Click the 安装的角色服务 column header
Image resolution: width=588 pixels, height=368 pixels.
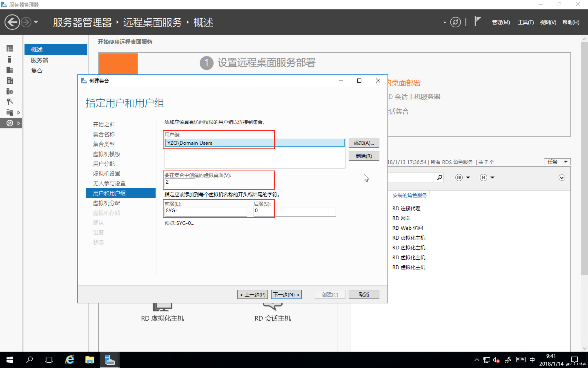coord(410,195)
